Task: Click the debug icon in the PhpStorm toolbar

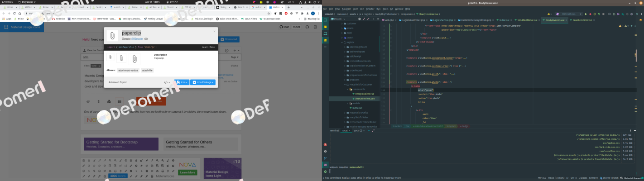Action: click(x=590, y=14)
